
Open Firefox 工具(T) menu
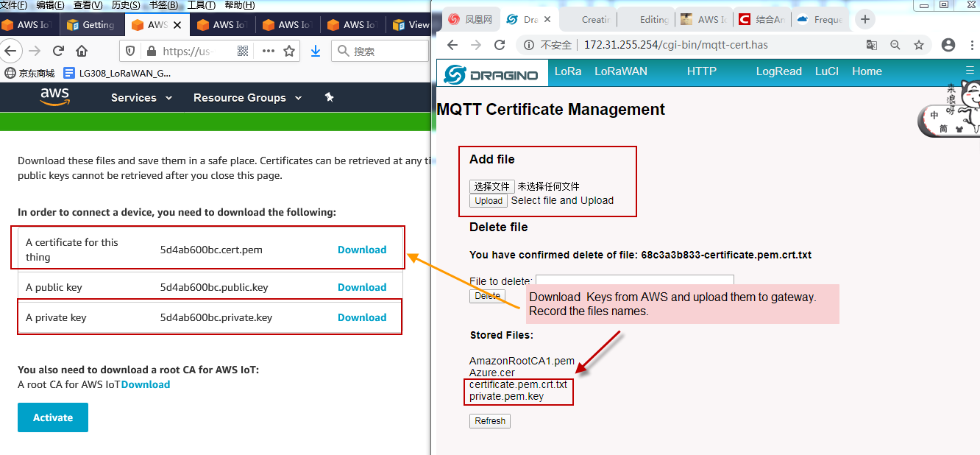coord(202,5)
